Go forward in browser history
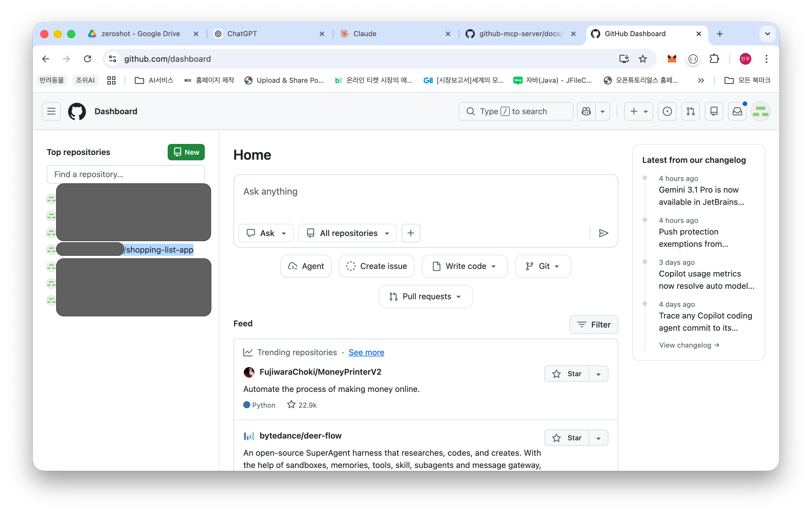The height and width of the screenshot is (514, 812). coord(66,59)
